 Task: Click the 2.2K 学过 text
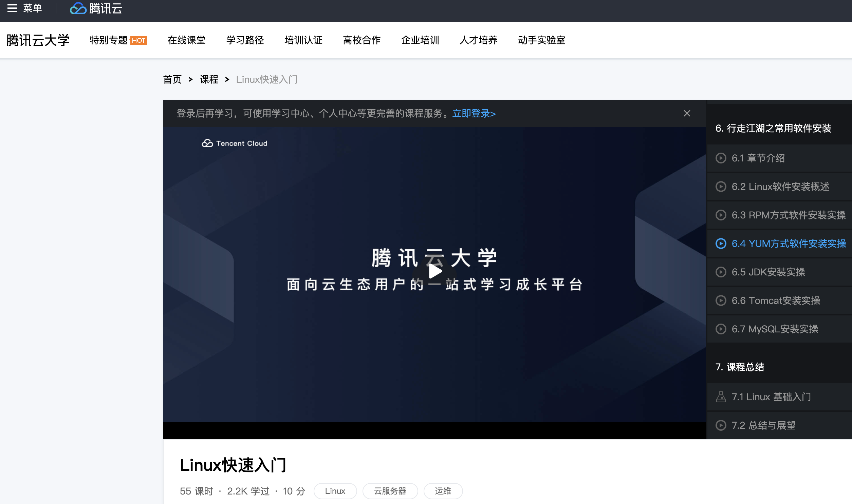tap(248, 491)
